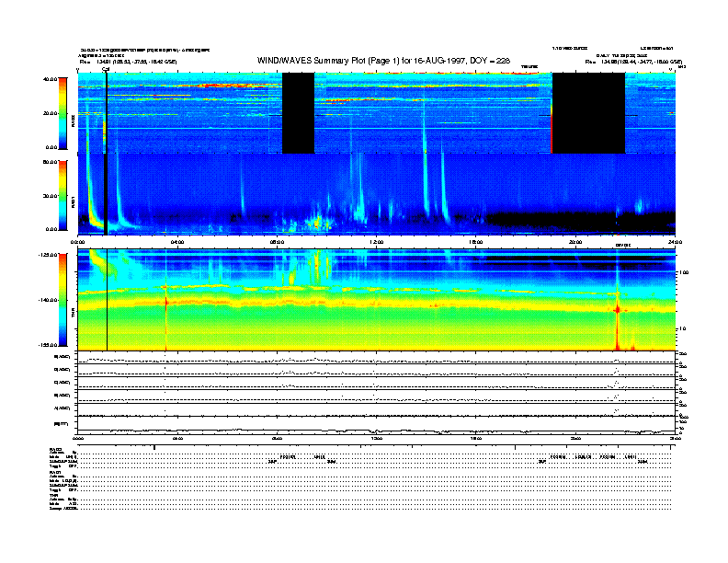This screenshot has width=728, height=563.
Task: Click the 20.00 tick on RAD2 color bar
Action: pyautogui.click(x=50, y=113)
